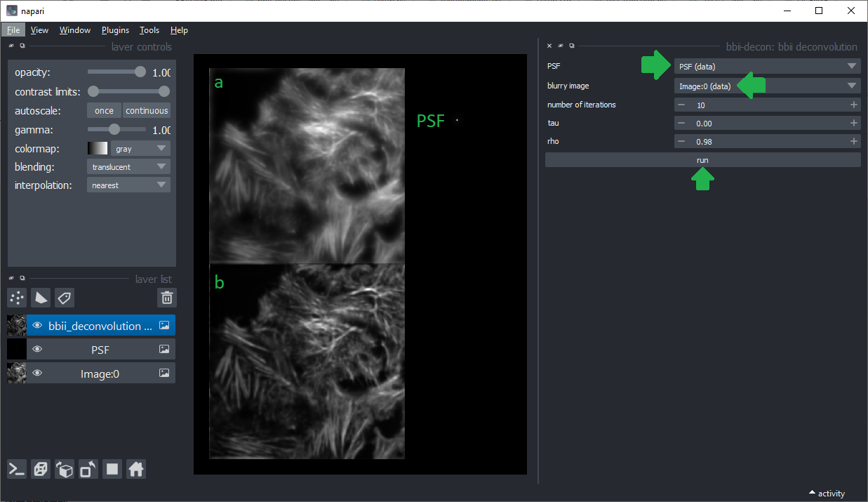This screenshot has height=502, width=868.
Task: Click the gamma slider handle
Action: [x=114, y=130]
